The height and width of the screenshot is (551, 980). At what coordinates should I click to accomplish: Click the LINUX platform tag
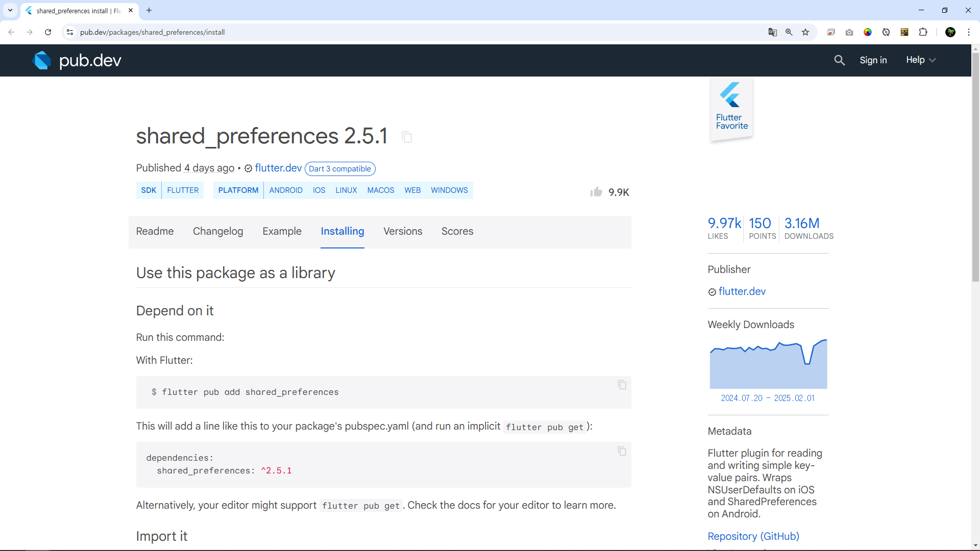click(x=346, y=190)
